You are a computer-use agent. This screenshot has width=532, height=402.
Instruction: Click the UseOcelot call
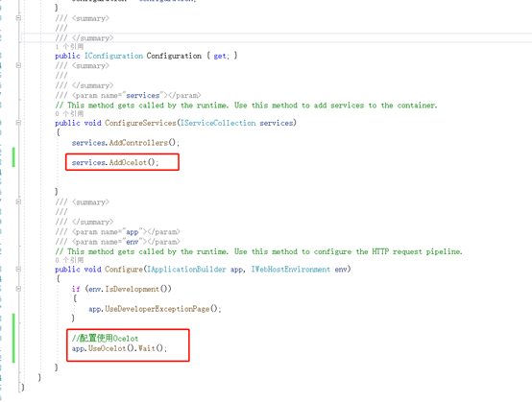pos(108,348)
